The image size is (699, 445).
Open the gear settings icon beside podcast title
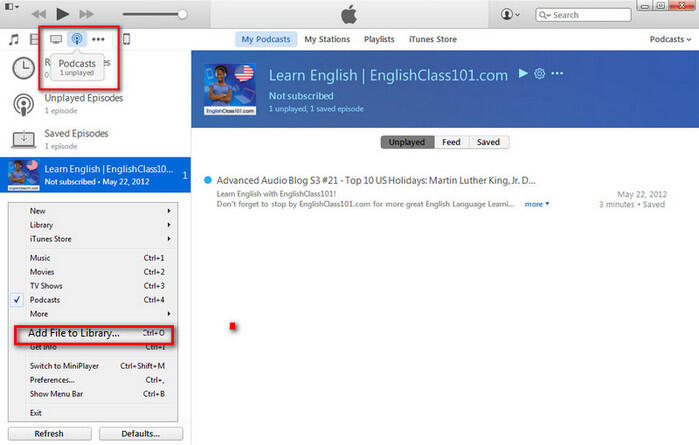[540, 75]
